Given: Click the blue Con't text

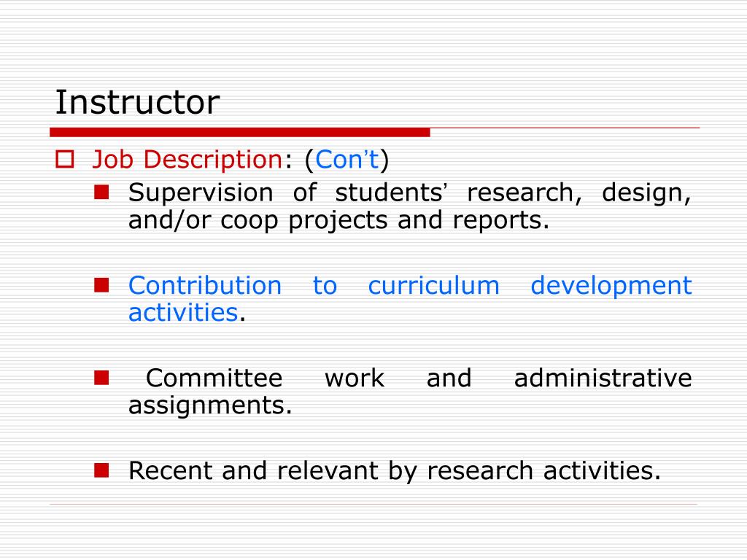Looking at the screenshot, I should tap(347, 159).
